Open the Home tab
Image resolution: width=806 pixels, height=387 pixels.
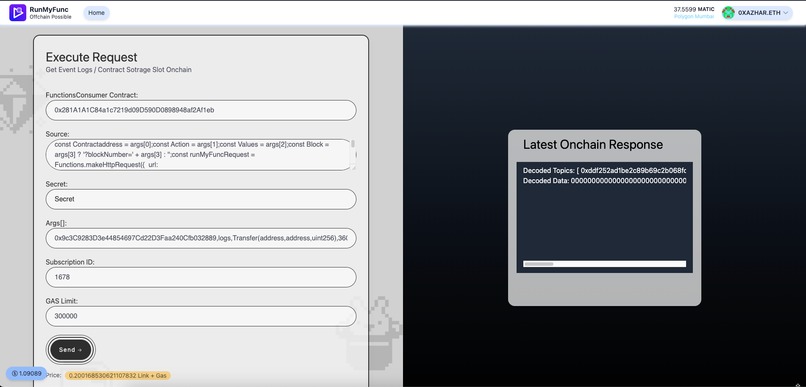click(x=96, y=13)
